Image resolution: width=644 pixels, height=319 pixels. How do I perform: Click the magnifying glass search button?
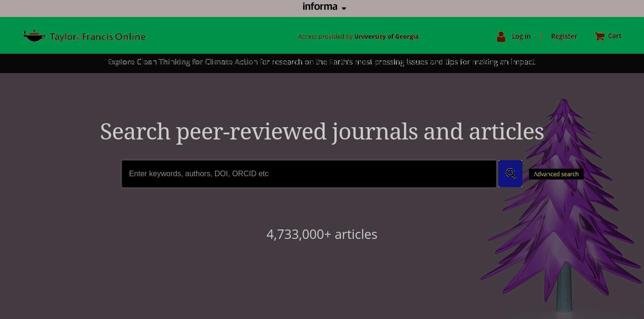point(510,173)
